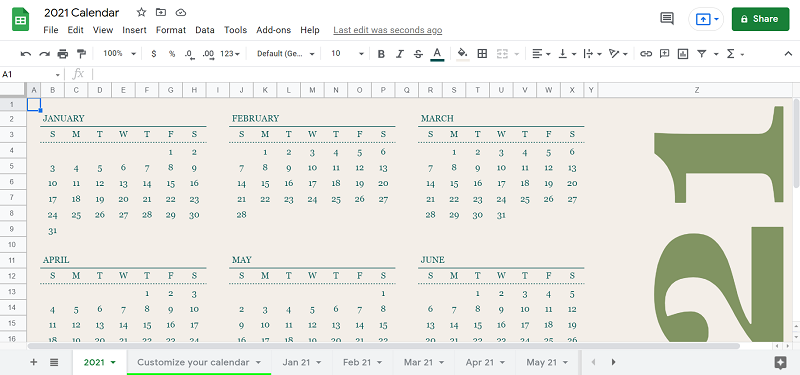The width and height of the screenshot is (800, 375).
Task: Insert a link
Action: (x=646, y=54)
